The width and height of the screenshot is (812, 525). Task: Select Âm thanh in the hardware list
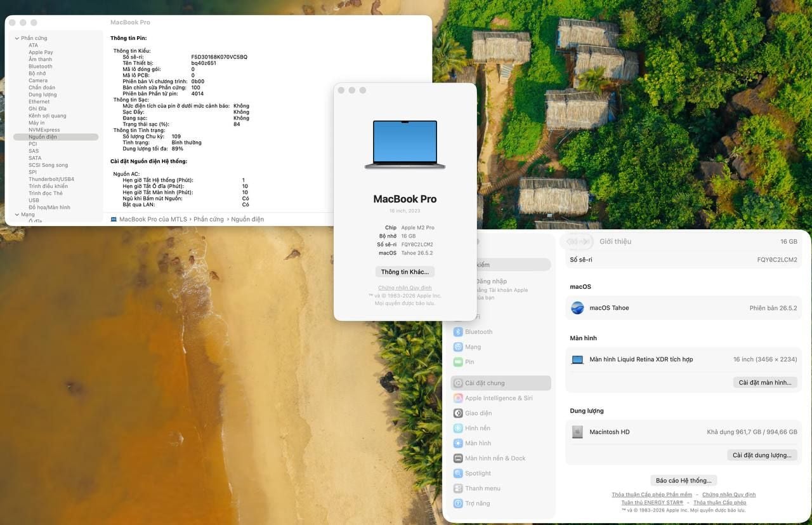(x=40, y=60)
